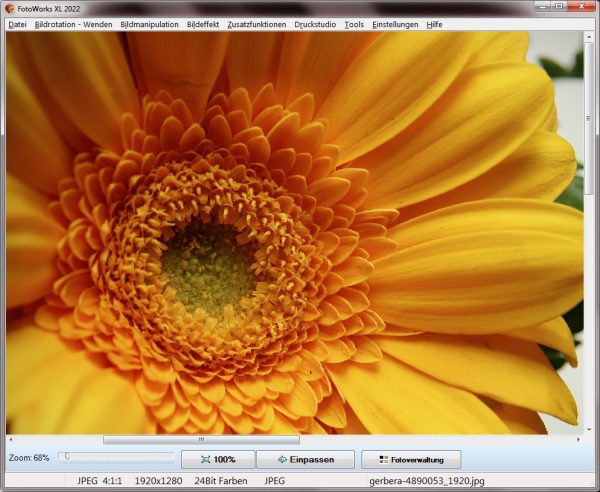Open the Zusatzfunktionen menu

click(257, 24)
